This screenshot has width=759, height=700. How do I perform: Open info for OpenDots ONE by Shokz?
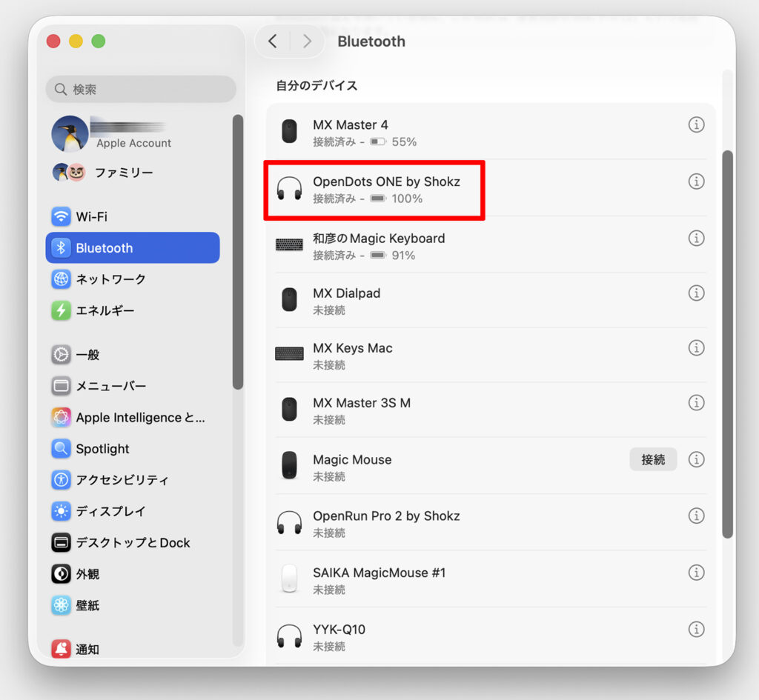pyautogui.click(x=696, y=181)
